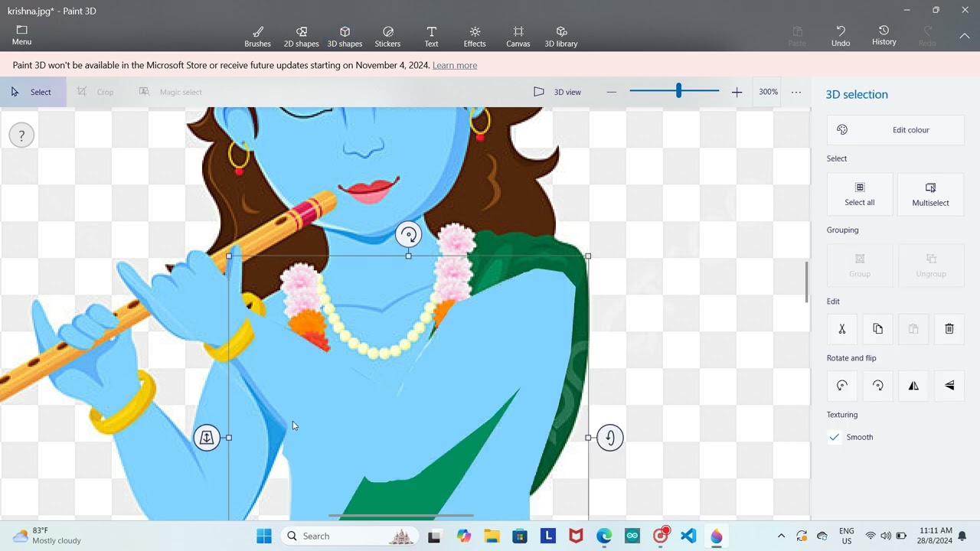Open Microsoft Edge from taskbar
The height and width of the screenshot is (551, 980).
pos(604,536)
